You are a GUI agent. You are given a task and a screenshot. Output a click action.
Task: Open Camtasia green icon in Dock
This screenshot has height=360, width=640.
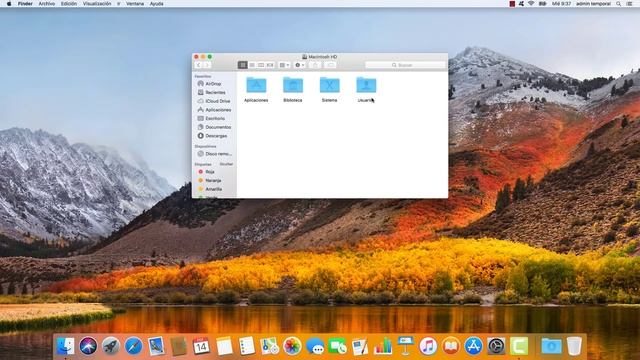[519, 346]
